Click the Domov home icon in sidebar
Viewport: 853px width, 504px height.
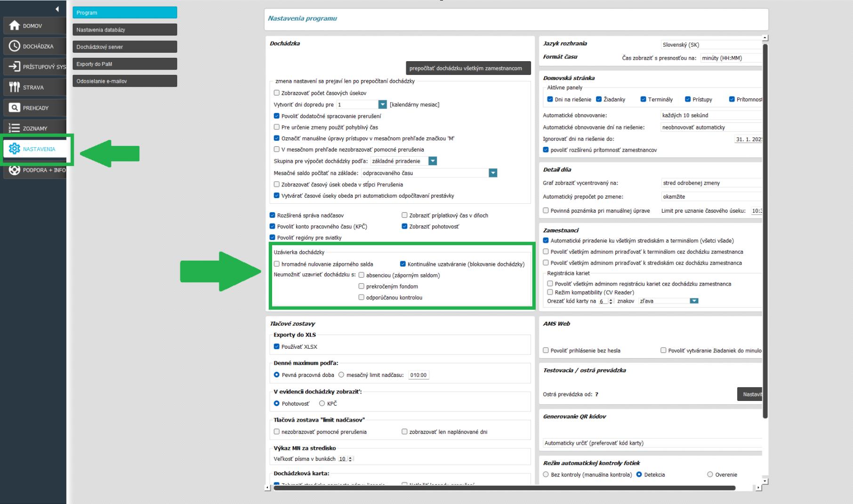[15, 26]
